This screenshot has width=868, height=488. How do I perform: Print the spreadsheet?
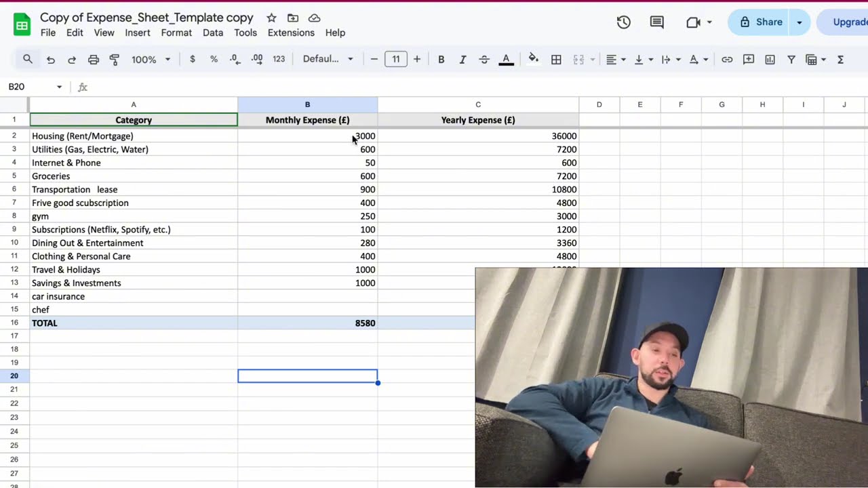pyautogui.click(x=94, y=60)
